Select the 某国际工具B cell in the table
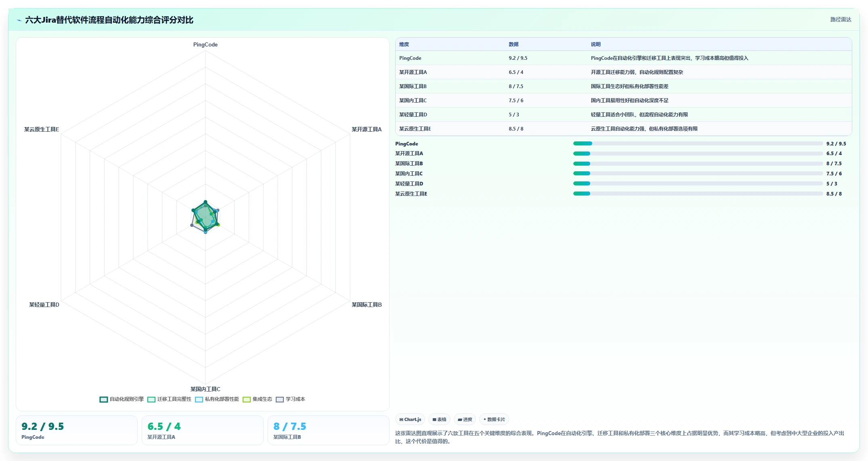Viewport: 868px width, 461px height. (413, 86)
